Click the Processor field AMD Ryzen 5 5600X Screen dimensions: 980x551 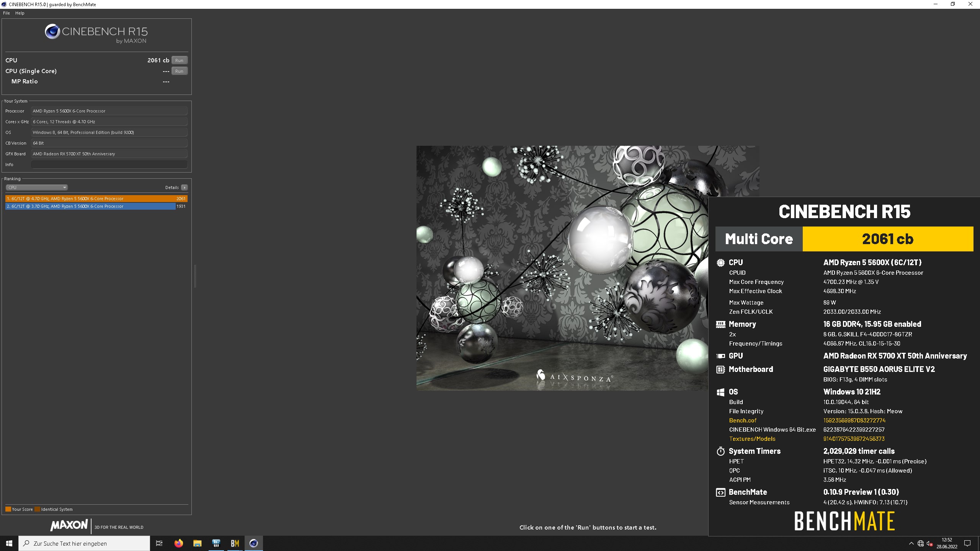pos(109,111)
